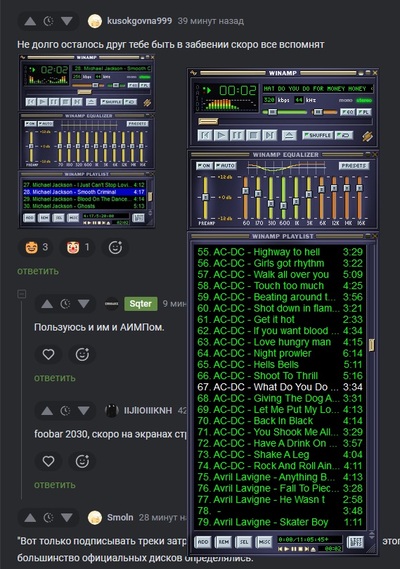Image resolution: width=400 pixels, height=569 pixels.
Task: Click previous track button in large Winamp
Action: tap(205, 136)
